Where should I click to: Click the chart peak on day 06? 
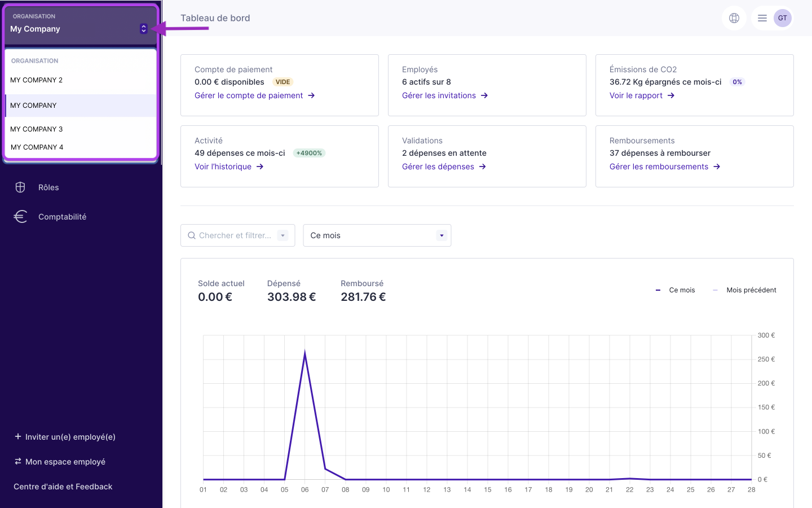tap(305, 353)
